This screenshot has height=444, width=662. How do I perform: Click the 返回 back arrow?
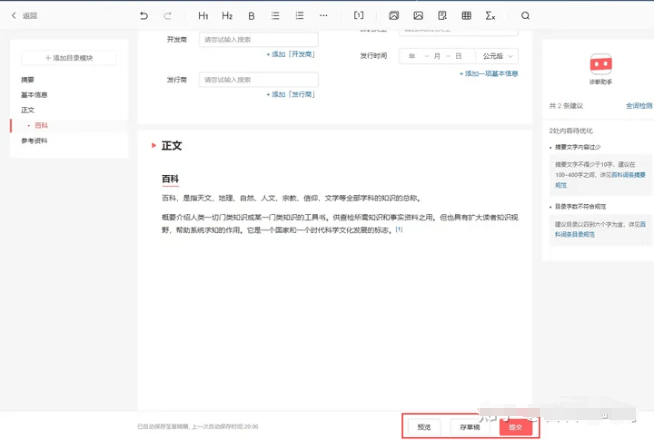coord(14,16)
